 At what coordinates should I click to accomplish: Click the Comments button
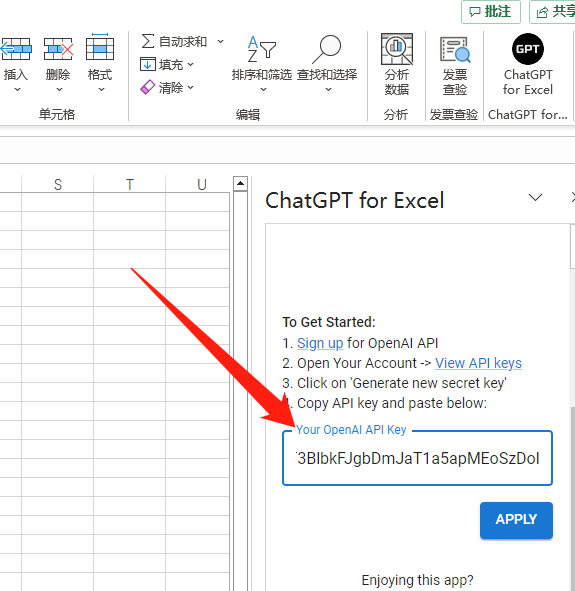click(x=491, y=12)
